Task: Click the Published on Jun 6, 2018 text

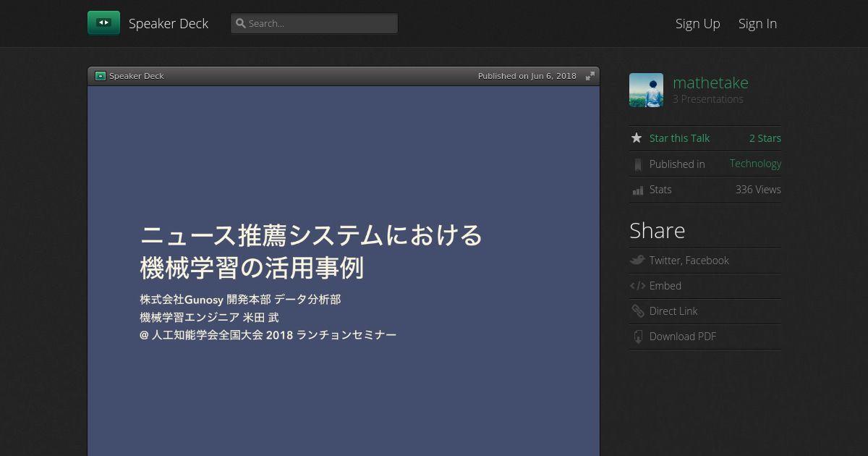Action: coord(527,76)
